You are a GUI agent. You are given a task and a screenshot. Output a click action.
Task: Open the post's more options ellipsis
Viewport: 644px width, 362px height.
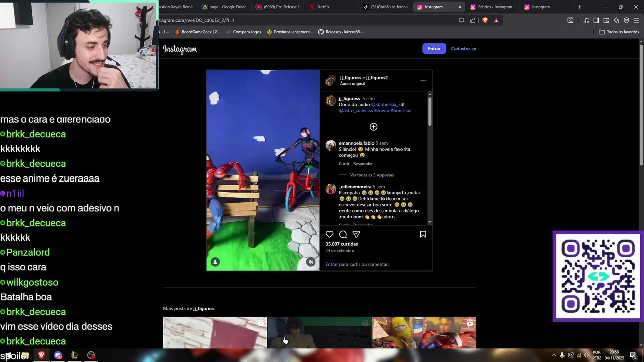423,80
